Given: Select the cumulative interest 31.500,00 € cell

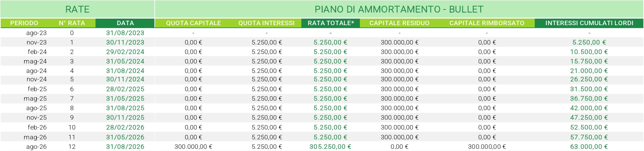Looking at the screenshot, I should click(x=589, y=89).
